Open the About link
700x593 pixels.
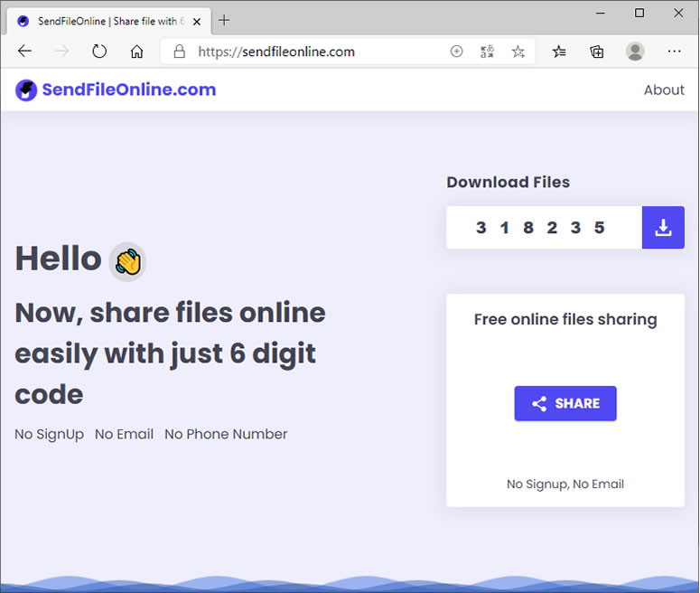pos(664,89)
